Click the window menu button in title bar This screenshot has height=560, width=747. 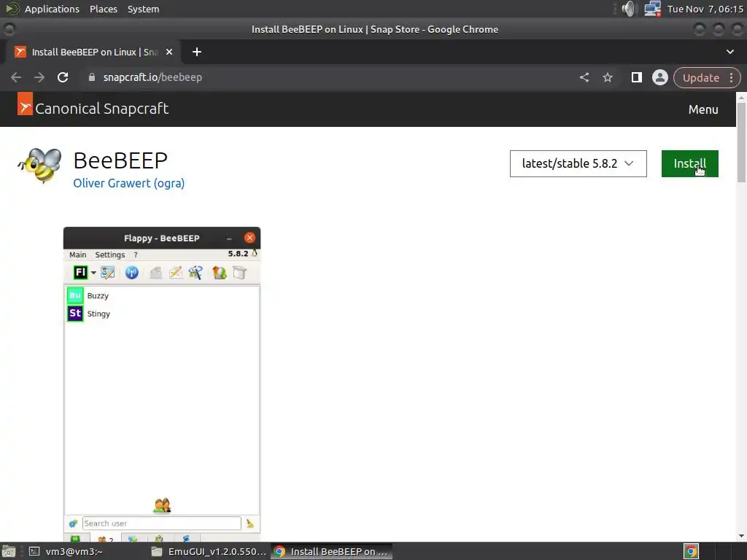[x=9, y=29]
